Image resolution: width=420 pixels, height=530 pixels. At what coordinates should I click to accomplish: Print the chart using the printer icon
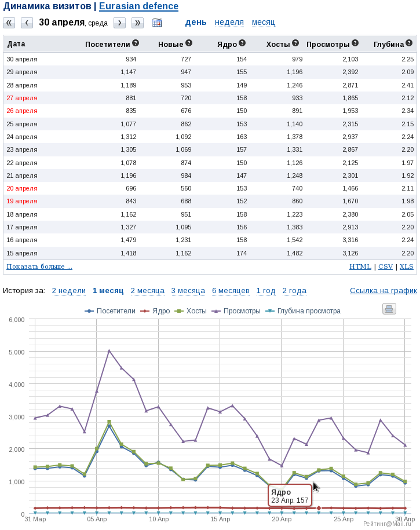coord(389,309)
